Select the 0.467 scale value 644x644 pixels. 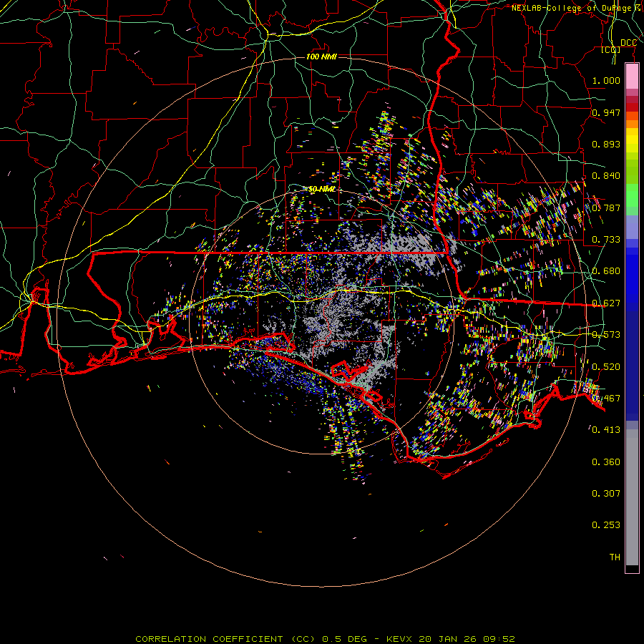(x=606, y=399)
